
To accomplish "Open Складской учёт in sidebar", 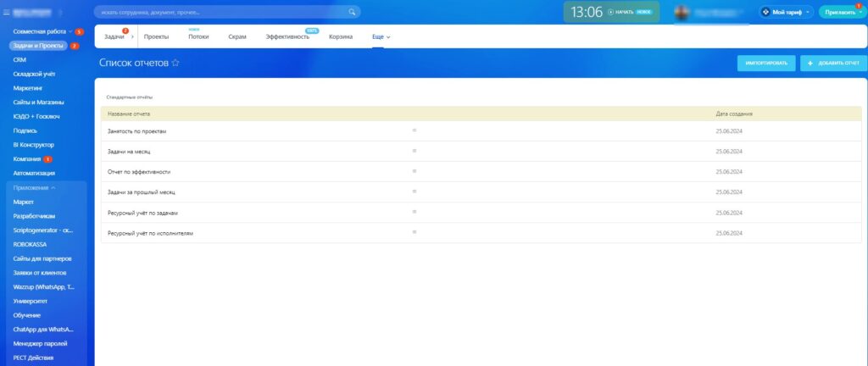I will tap(34, 74).
